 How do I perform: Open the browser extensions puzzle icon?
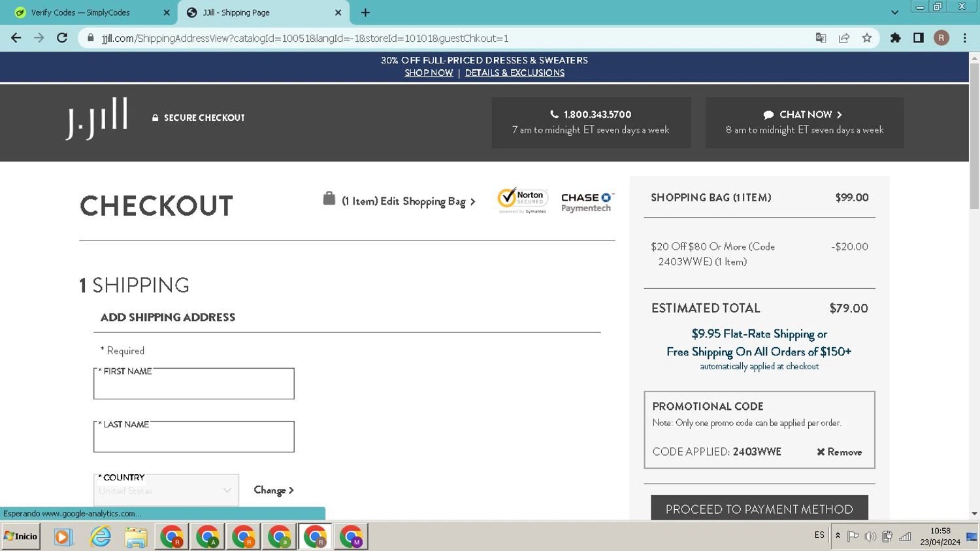pyautogui.click(x=896, y=38)
